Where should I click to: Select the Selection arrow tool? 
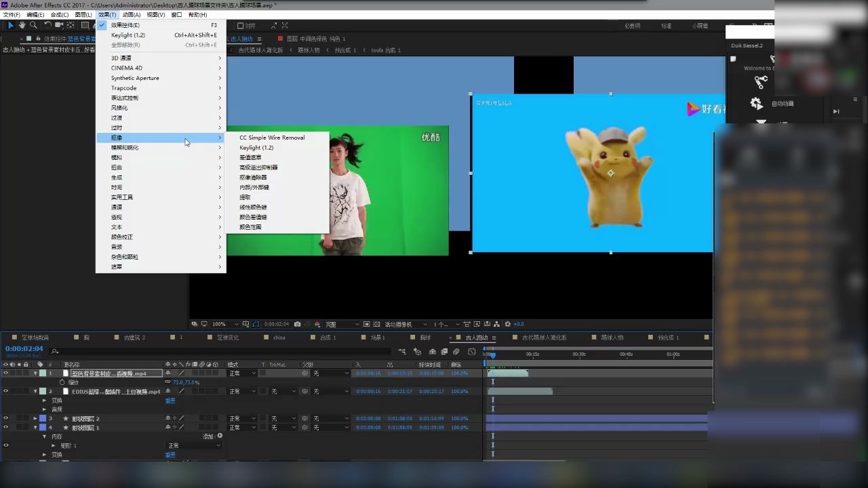[x=11, y=25]
